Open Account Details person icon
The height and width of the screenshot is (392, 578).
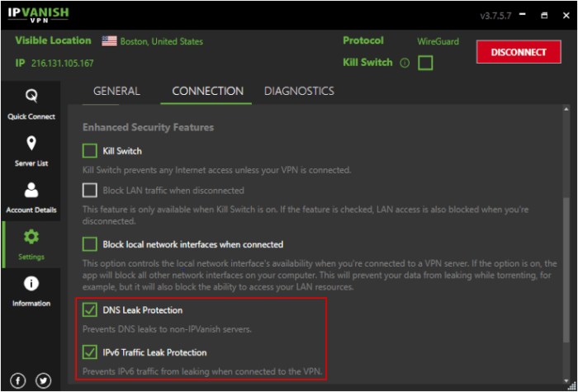31,190
